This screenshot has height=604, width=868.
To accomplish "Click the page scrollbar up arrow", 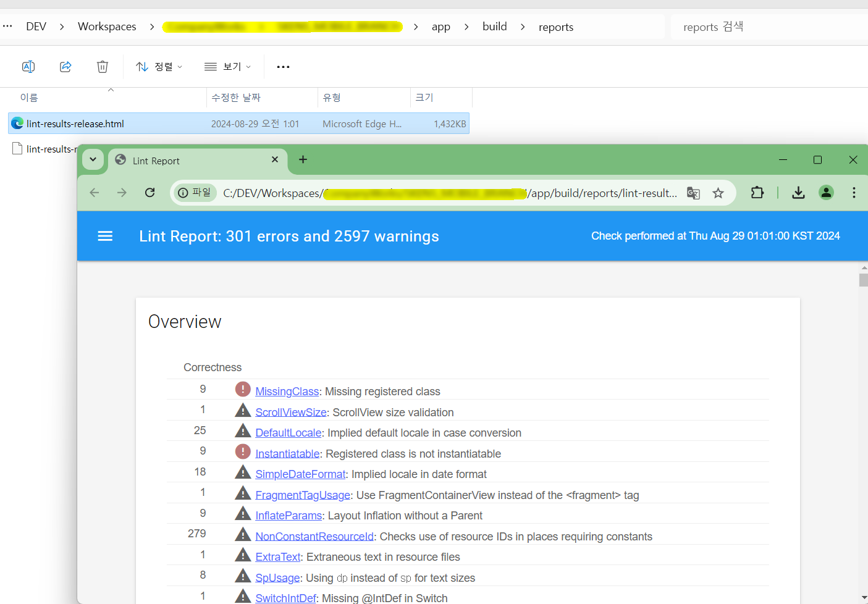I will 864,267.
